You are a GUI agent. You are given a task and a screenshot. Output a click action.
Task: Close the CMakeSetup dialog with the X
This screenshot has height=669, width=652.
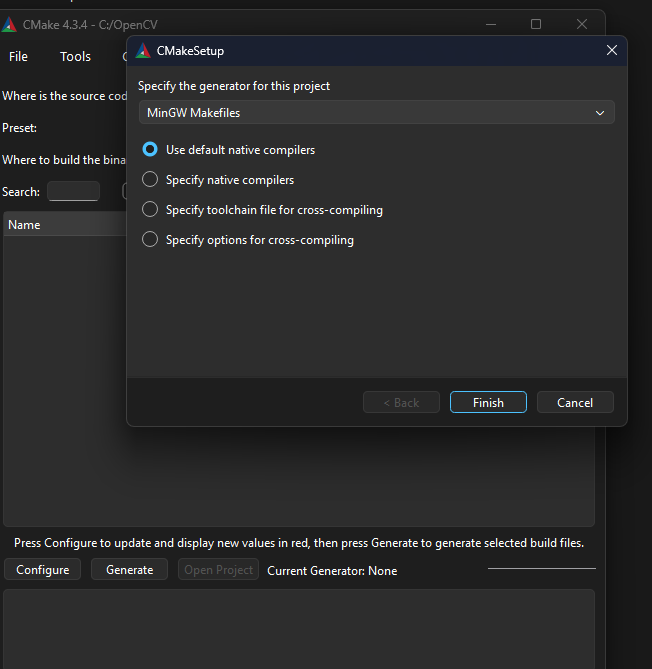[612, 50]
